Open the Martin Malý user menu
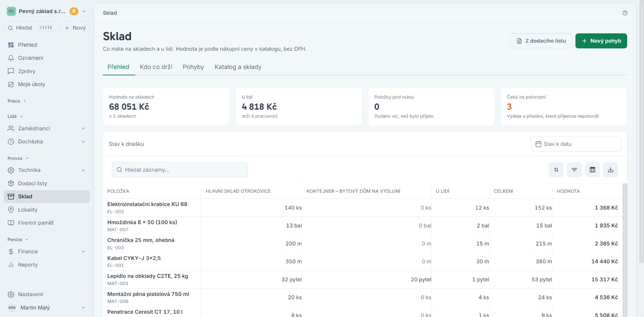 pos(46,308)
